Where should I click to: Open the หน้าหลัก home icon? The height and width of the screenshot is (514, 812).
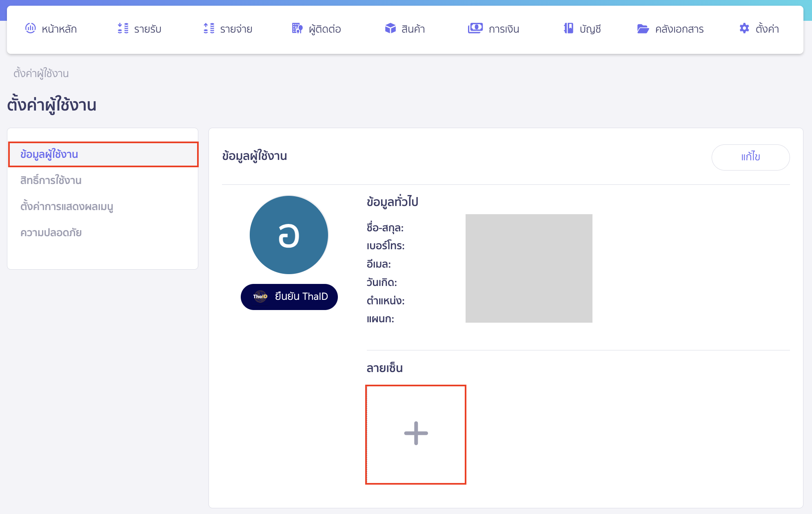31,29
